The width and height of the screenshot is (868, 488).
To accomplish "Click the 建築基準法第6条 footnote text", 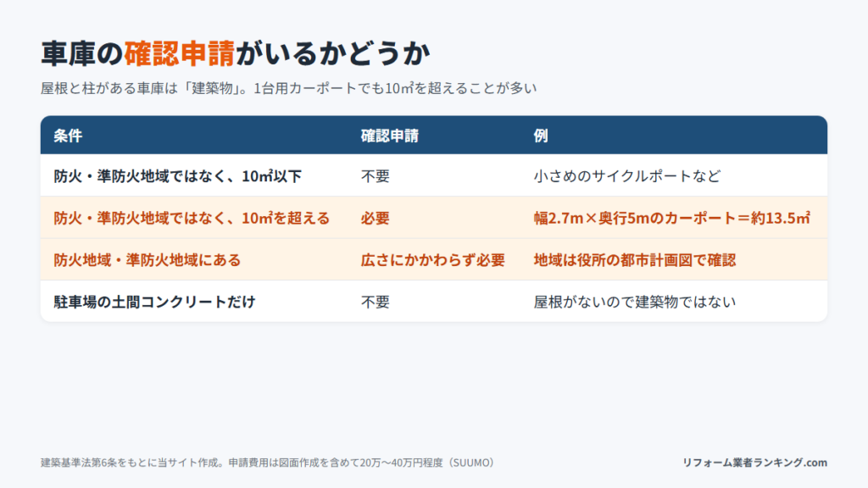I will tap(269, 463).
